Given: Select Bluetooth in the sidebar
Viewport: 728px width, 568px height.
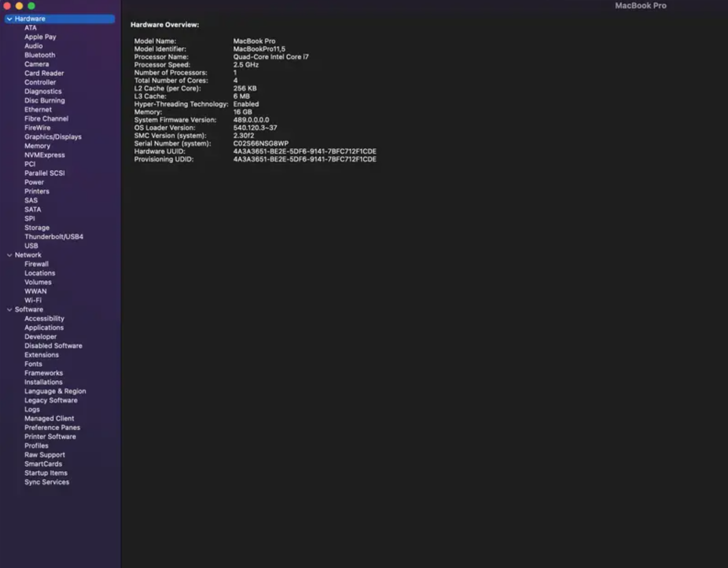Looking at the screenshot, I should (x=39, y=55).
